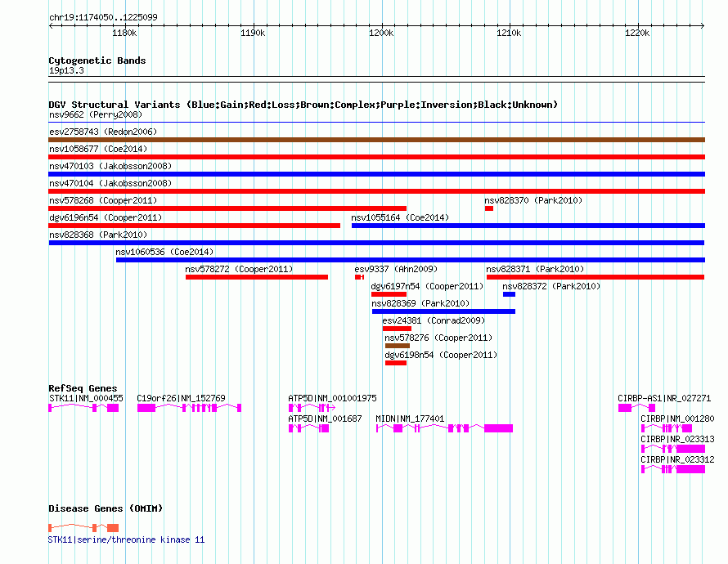Select the 19p13.3 band label
The width and height of the screenshot is (728, 564).
66,70
